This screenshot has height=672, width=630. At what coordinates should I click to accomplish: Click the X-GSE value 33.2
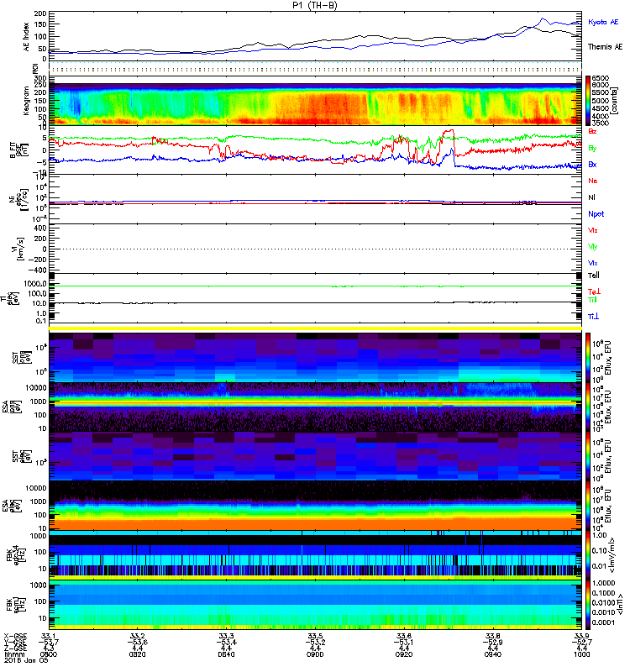(137, 636)
